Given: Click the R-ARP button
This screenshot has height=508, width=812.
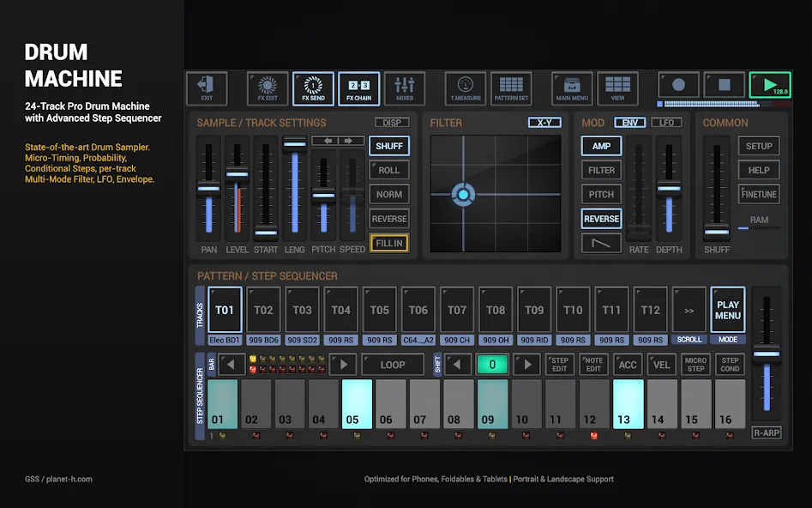Looking at the screenshot, I should (767, 432).
